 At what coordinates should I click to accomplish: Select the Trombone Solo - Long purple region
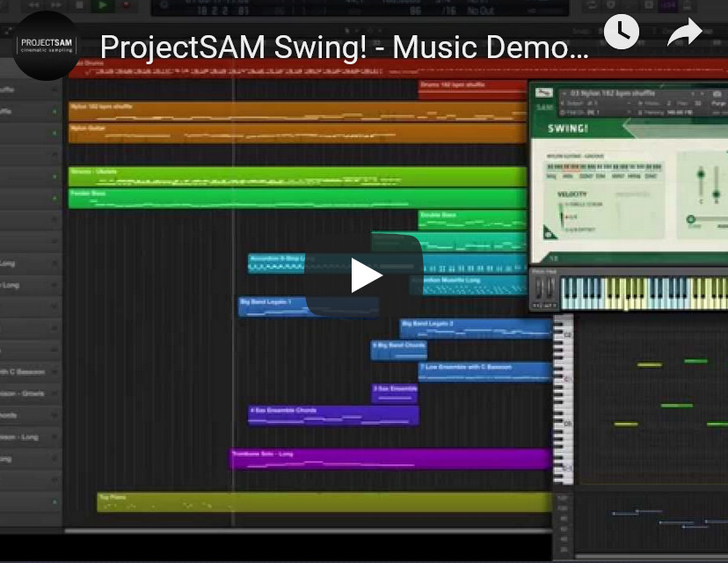(x=391, y=458)
